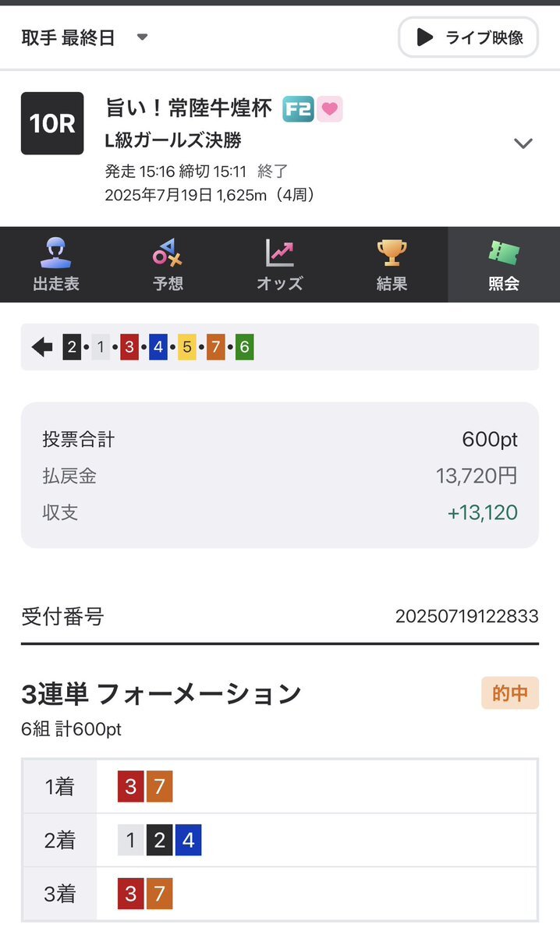Open the 結果 trophy results tab
Image resolution: width=560 pixels, height=935 pixels.
pyautogui.click(x=392, y=264)
